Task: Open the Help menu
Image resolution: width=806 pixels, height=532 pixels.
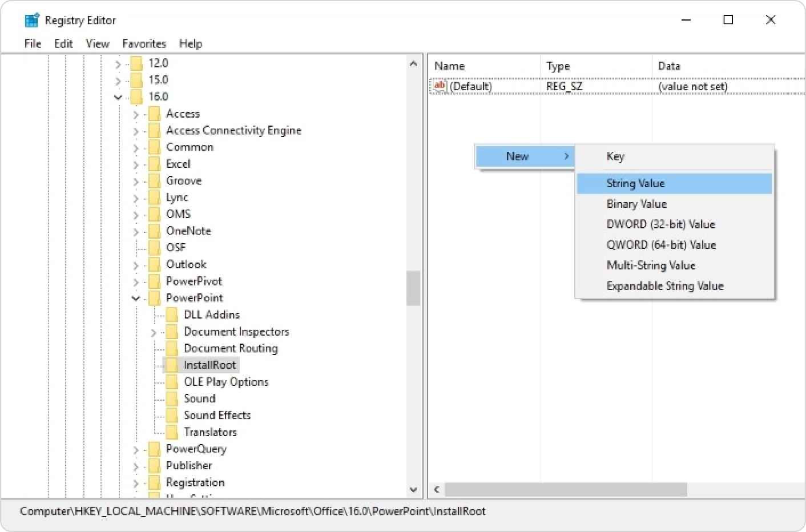Action: tap(191, 43)
